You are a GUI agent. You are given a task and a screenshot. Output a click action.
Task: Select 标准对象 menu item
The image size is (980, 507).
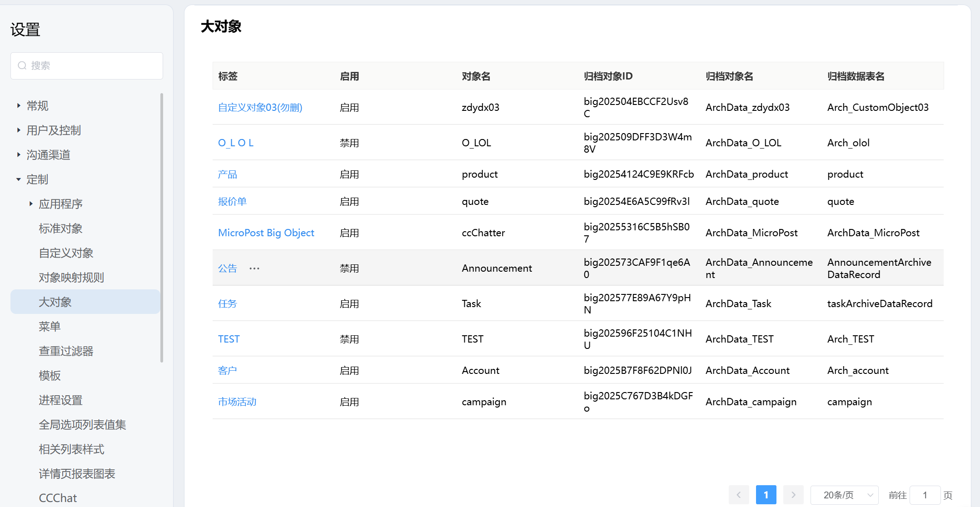click(x=60, y=229)
